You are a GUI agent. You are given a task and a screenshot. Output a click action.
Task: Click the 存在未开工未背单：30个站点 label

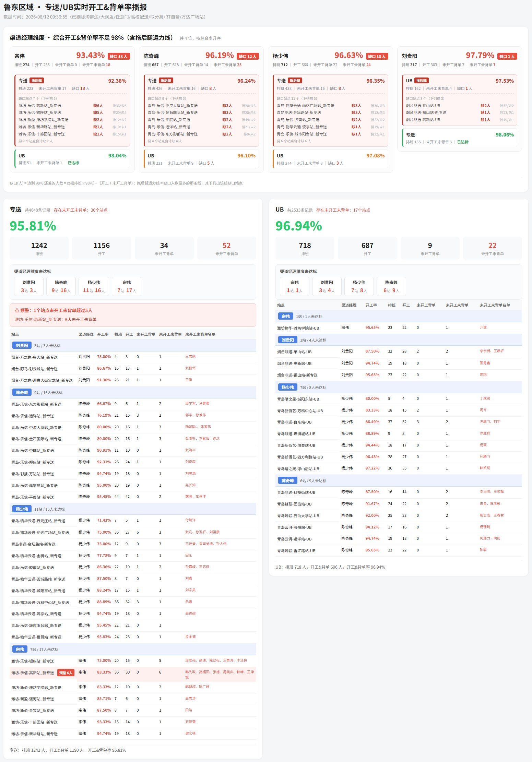tap(81, 210)
